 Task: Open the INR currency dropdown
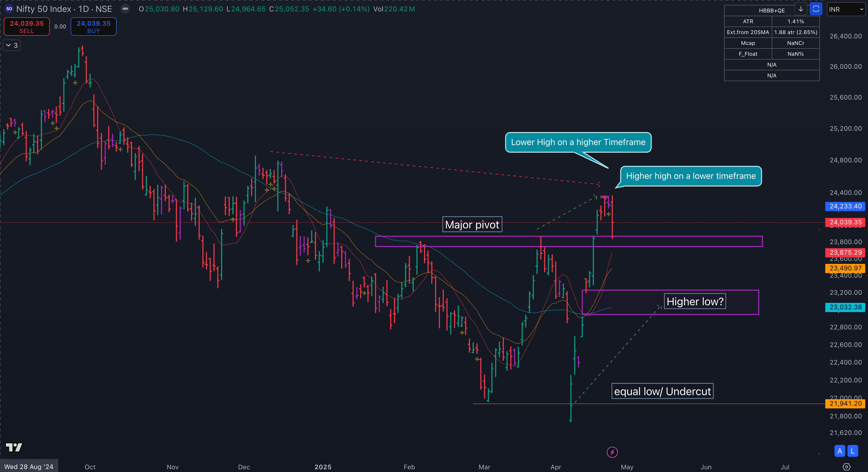point(846,9)
